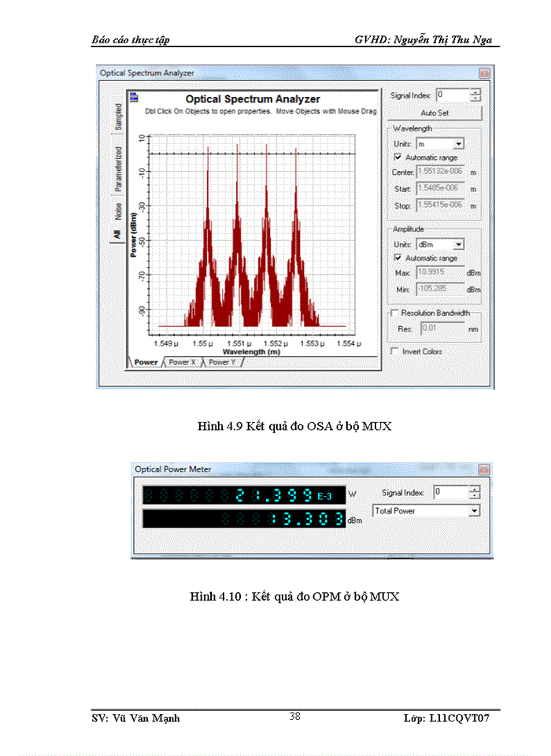This screenshot has height=756, width=551.
Task: Toggle Wavelength Automatic range checkbox
Action: (398, 157)
